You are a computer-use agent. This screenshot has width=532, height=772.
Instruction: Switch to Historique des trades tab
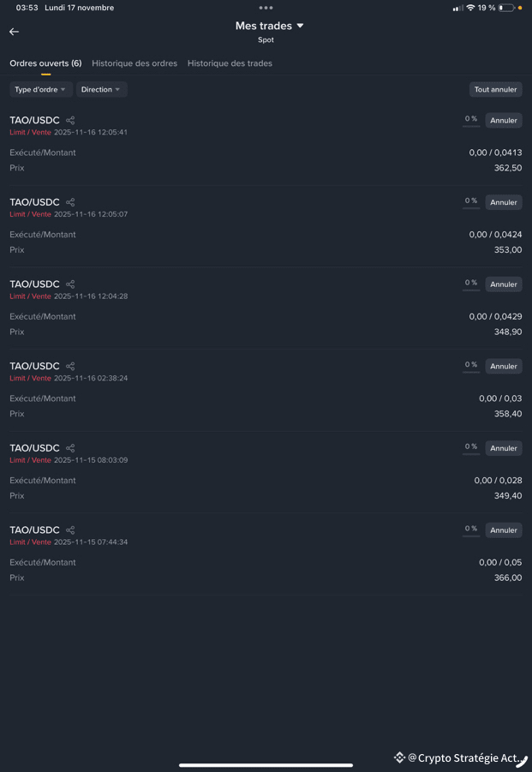tap(230, 63)
